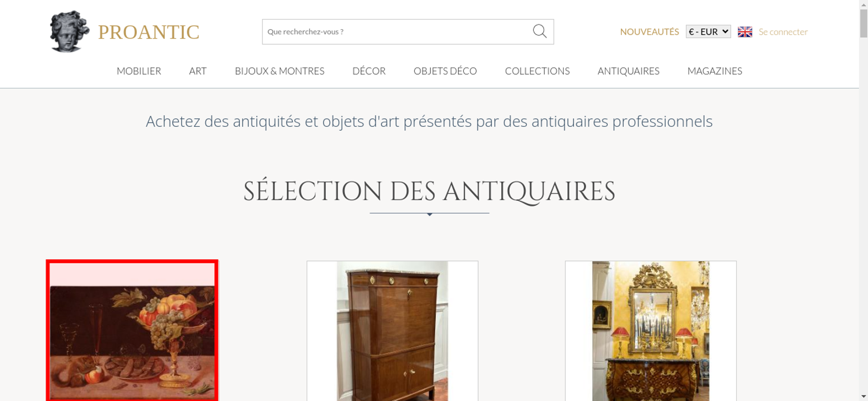This screenshot has height=401, width=868.
Task: Click the scrollbar down arrow
Action: coord(864,397)
